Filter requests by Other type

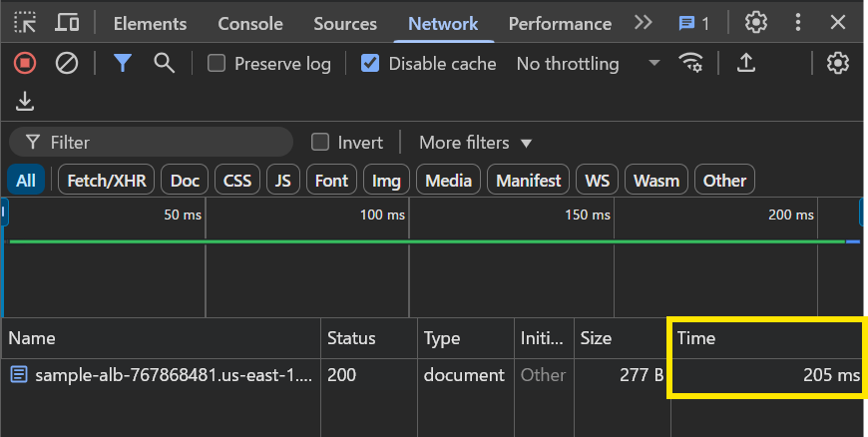(x=724, y=180)
